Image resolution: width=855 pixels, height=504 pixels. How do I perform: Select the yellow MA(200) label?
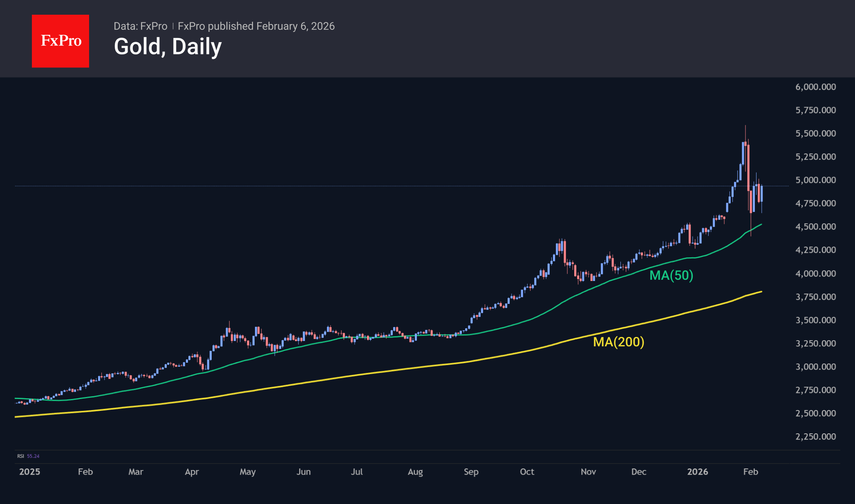click(618, 342)
